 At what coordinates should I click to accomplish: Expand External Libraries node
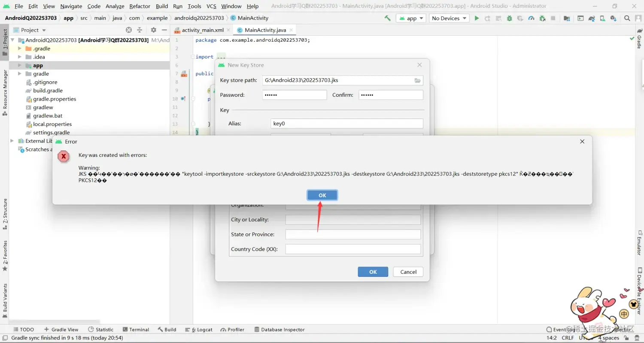pos(12,141)
